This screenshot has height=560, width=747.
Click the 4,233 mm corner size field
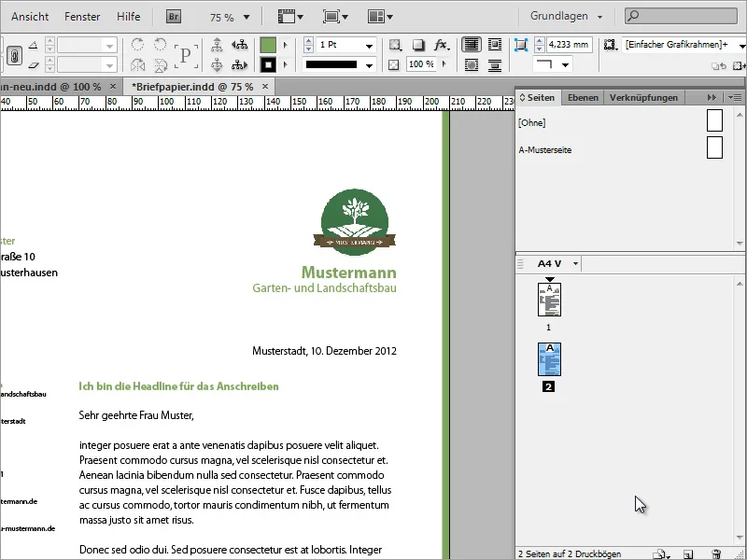(x=570, y=45)
